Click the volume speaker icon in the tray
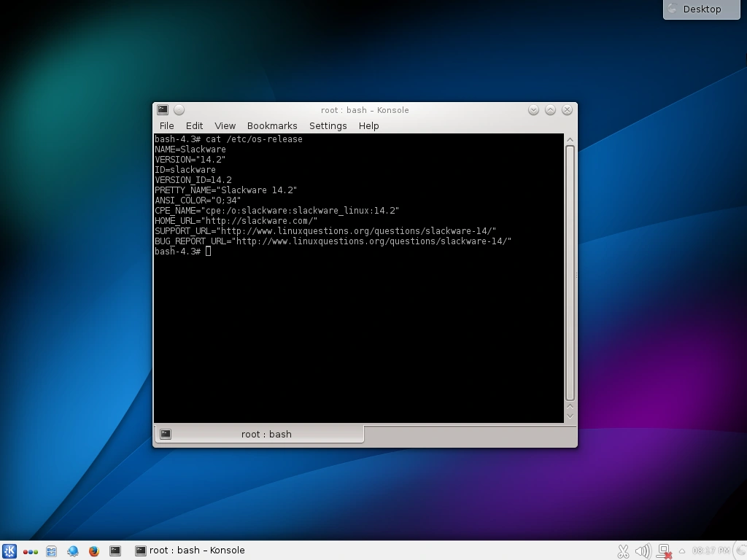 coord(643,551)
